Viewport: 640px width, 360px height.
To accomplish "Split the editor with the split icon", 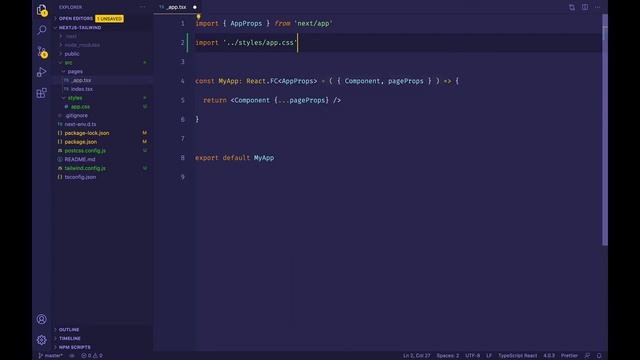I will (x=585, y=7).
